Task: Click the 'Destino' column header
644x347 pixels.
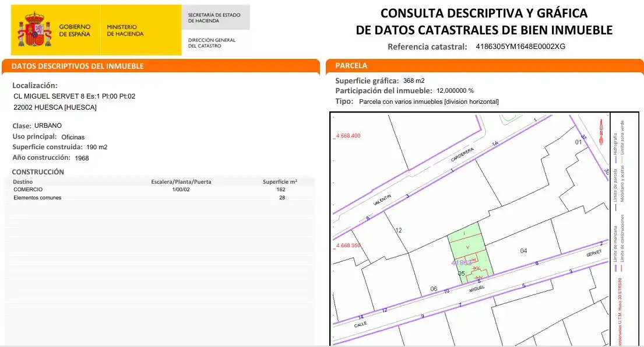Action: point(23,182)
